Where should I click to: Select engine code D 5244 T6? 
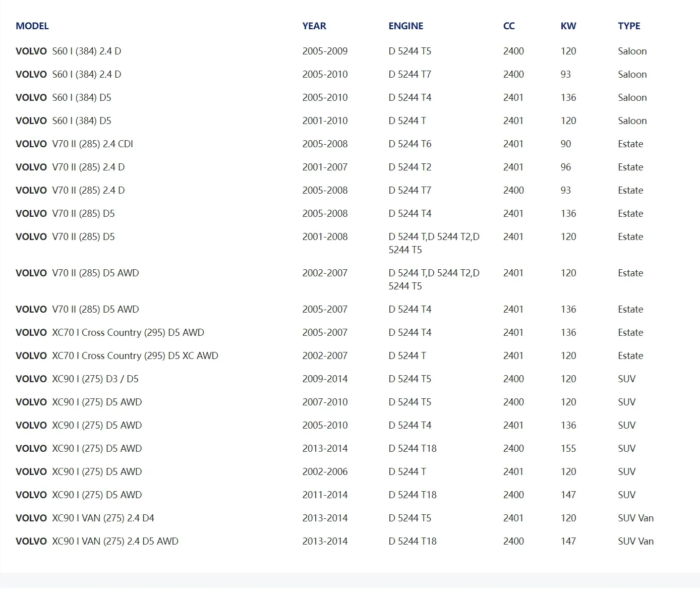pyautogui.click(x=410, y=144)
